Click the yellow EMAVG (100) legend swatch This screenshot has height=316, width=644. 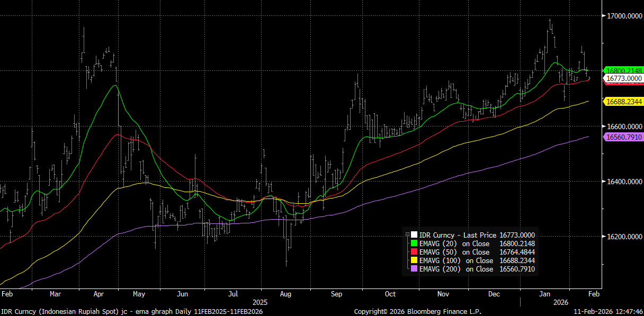[x=414, y=260]
